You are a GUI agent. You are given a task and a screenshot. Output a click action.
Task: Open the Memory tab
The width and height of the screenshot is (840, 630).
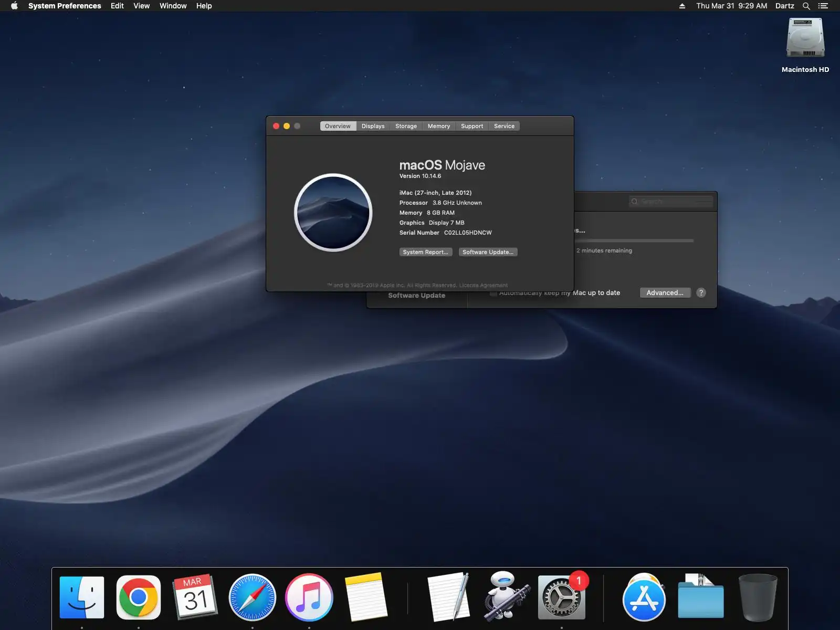tap(439, 126)
